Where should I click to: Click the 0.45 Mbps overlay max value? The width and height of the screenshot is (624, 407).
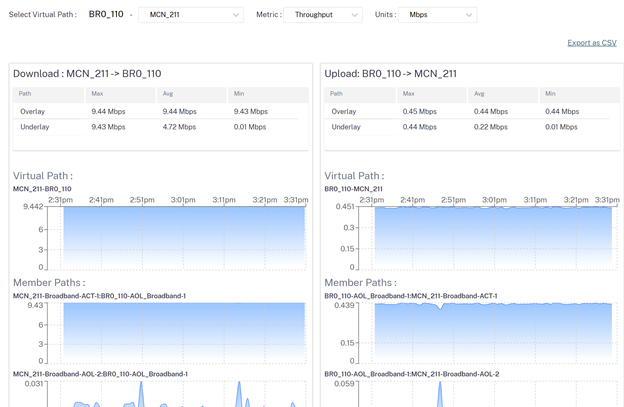click(x=419, y=111)
